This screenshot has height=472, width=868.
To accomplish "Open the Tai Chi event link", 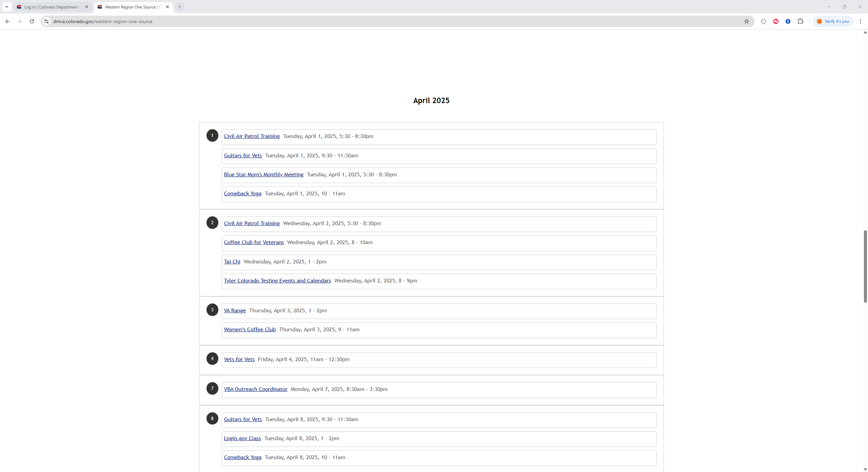I will (232, 262).
